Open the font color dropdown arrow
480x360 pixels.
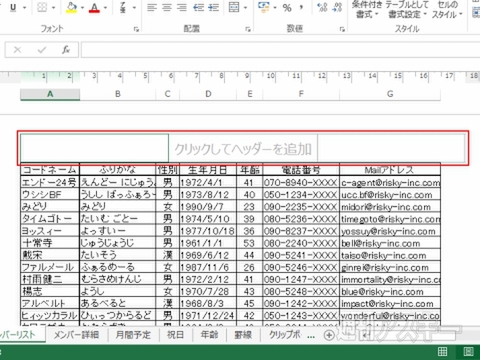(105, 8)
